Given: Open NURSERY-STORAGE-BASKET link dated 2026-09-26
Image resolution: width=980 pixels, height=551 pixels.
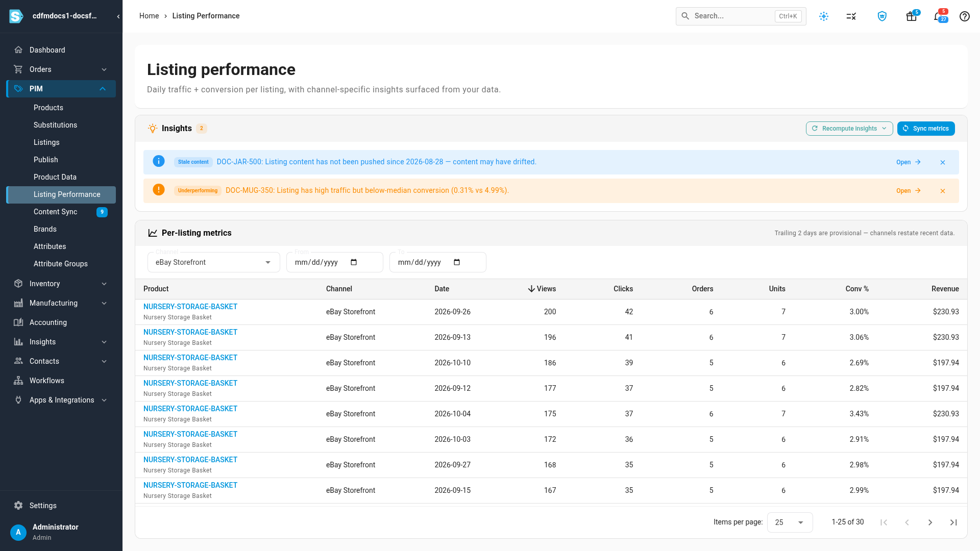Looking at the screenshot, I should click(x=190, y=307).
